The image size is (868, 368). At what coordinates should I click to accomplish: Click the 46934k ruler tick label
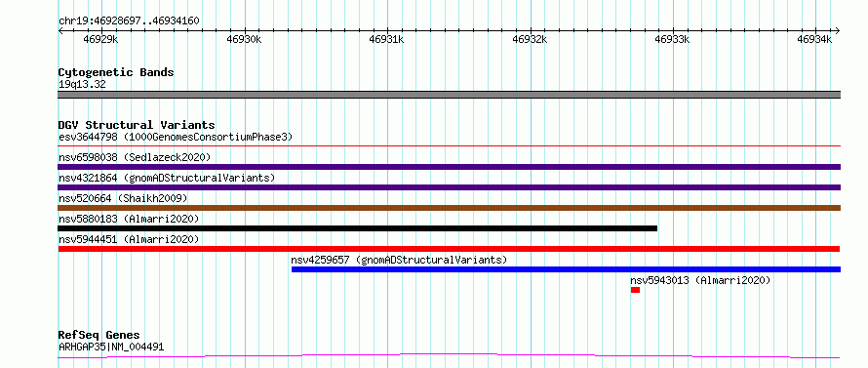[814, 39]
